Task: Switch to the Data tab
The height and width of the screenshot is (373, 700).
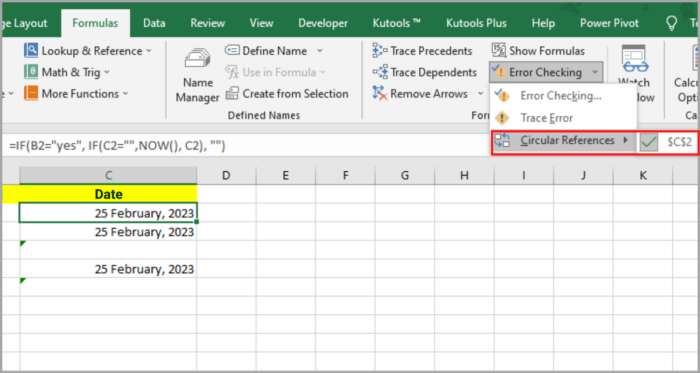Action: pos(154,23)
